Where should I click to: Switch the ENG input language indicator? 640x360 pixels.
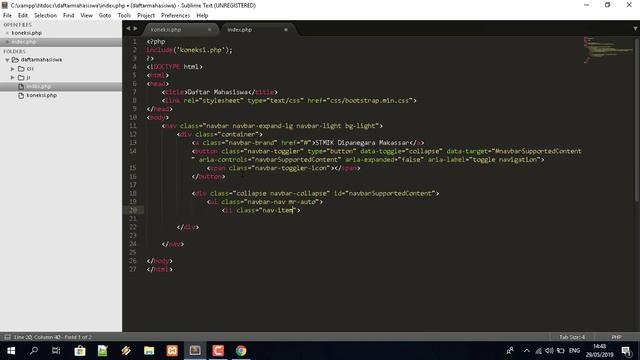coord(574,351)
